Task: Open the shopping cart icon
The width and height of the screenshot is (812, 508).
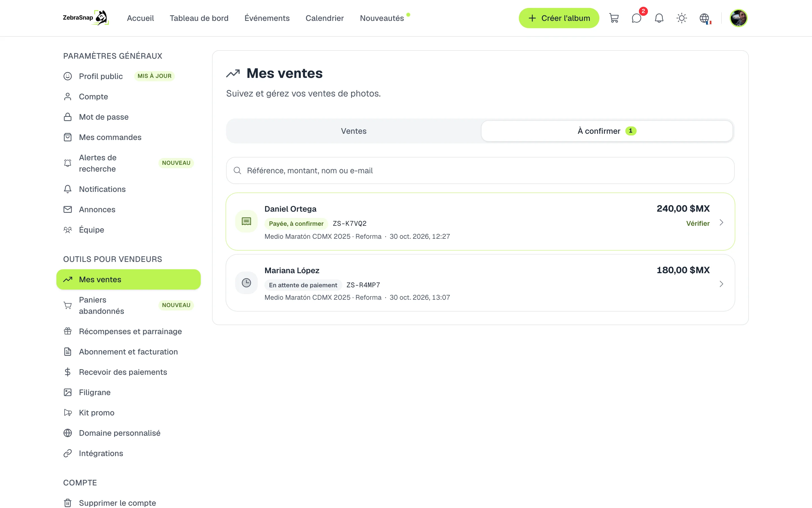Action: 614,18
